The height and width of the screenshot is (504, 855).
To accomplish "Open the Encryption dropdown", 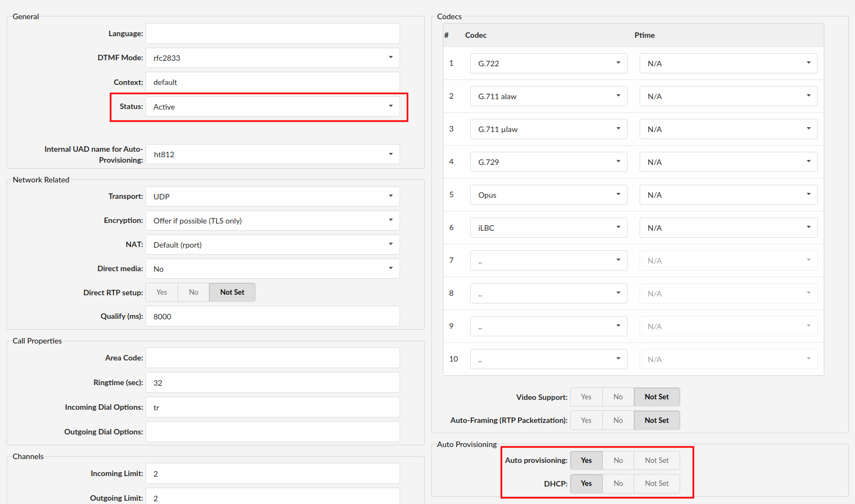I will pos(272,220).
